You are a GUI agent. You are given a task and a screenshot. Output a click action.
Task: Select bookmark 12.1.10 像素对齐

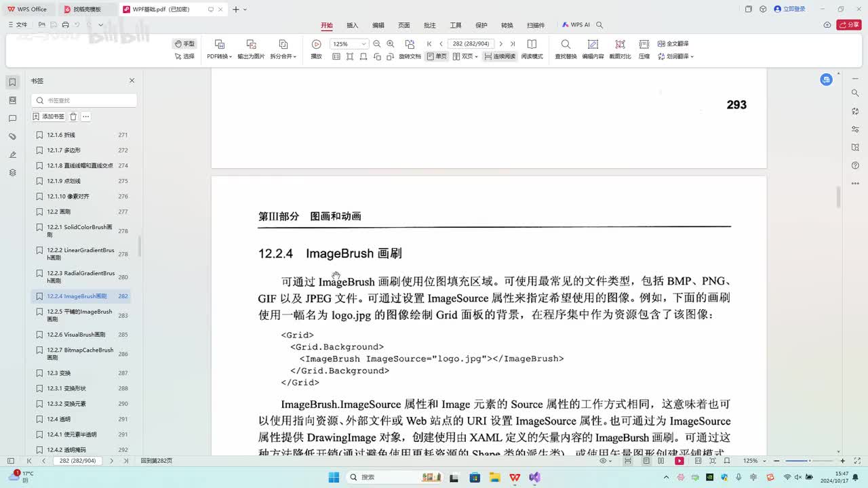[x=81, y=197]
